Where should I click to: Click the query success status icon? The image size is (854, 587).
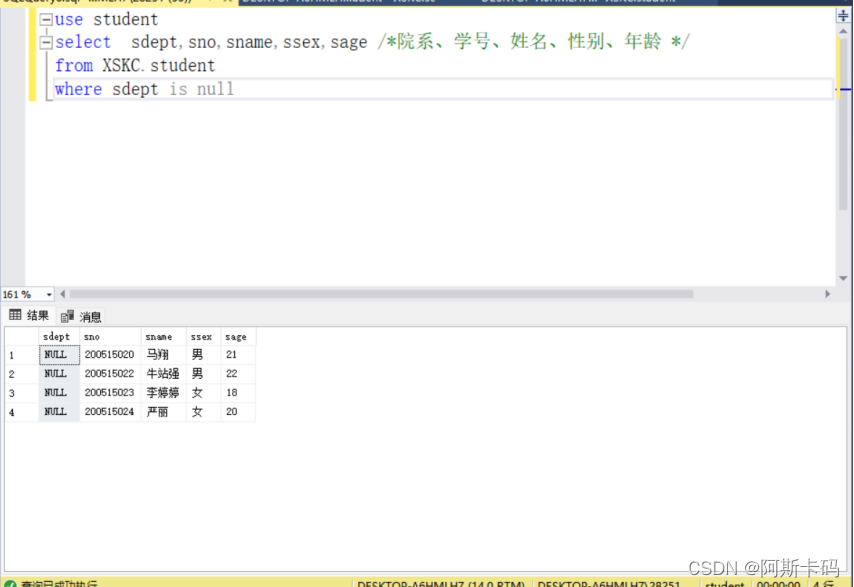pyautogui.click(x=10, y=584)
